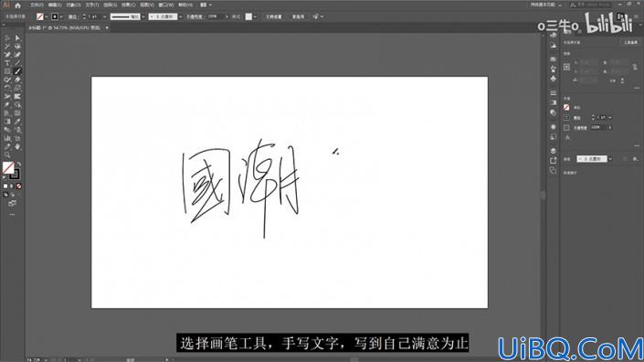Open the Swatches panel icon
644x362 pixels.
tap(554, 59)
